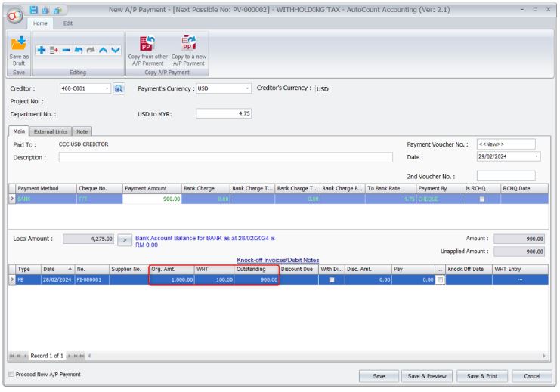Click the 2nd Voucher No. field
Image resolution: width=560 pixels, height=392 pixels.
(x=506, y=176)
